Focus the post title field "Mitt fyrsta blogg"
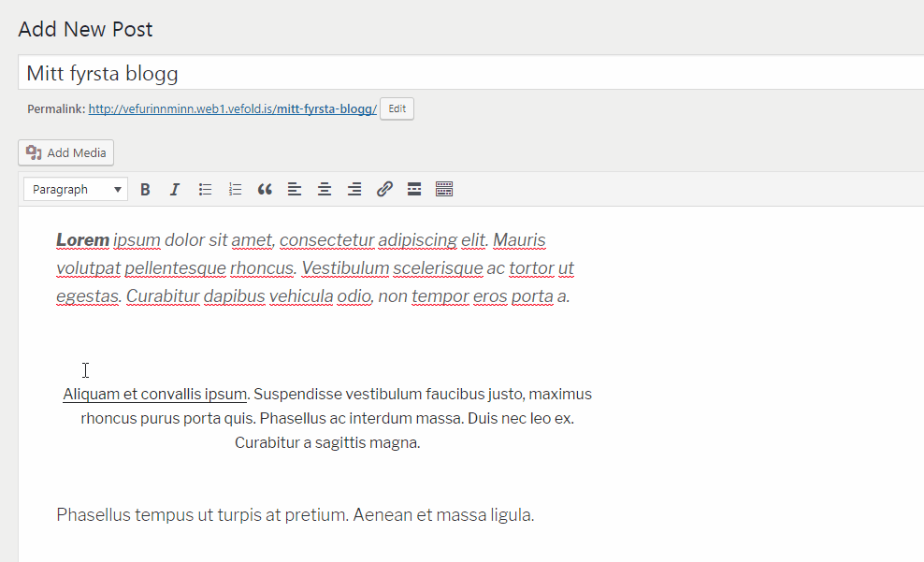 (x=468, y=73)
